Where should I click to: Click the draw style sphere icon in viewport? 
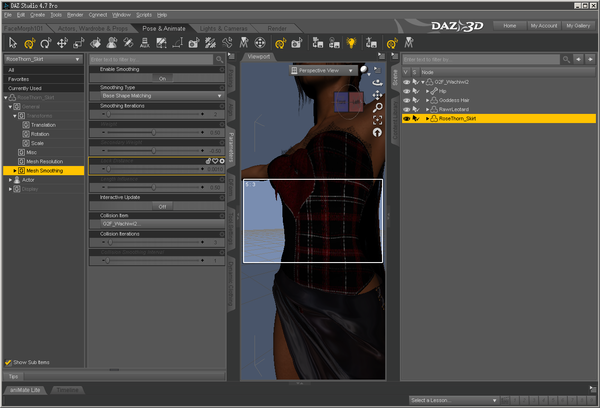pyautogui.click(x=364, y=70)
